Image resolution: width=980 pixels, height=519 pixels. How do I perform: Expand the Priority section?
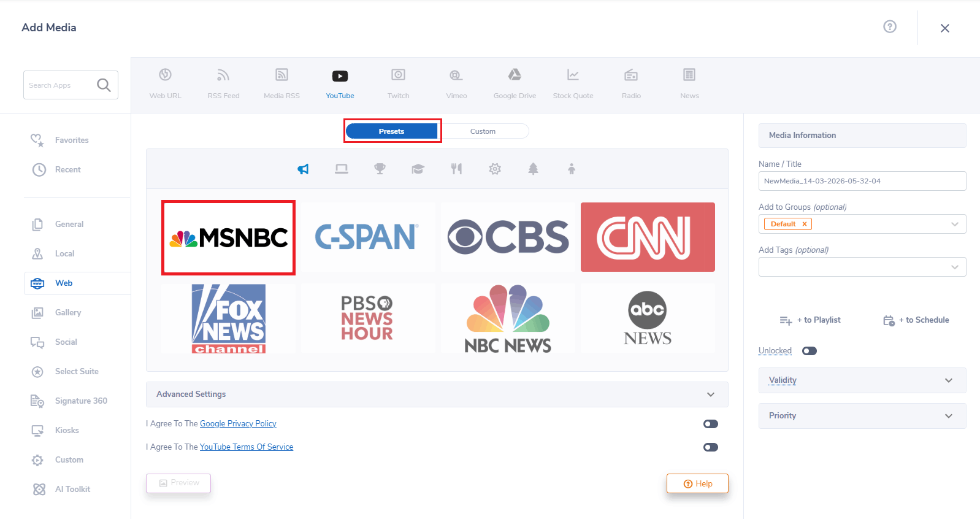tap(862, 416)
